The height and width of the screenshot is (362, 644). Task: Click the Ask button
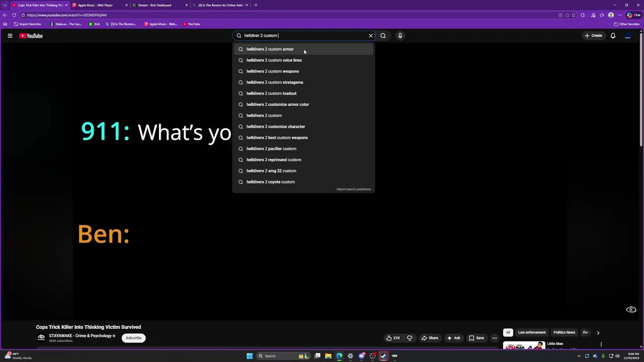point(453,338)
